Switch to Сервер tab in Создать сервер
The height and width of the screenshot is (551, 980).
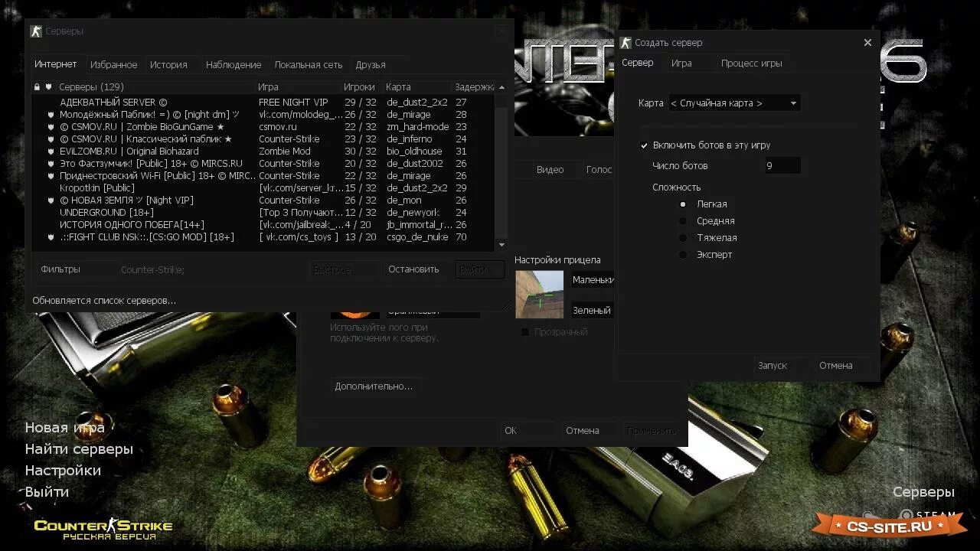(638, 63)
